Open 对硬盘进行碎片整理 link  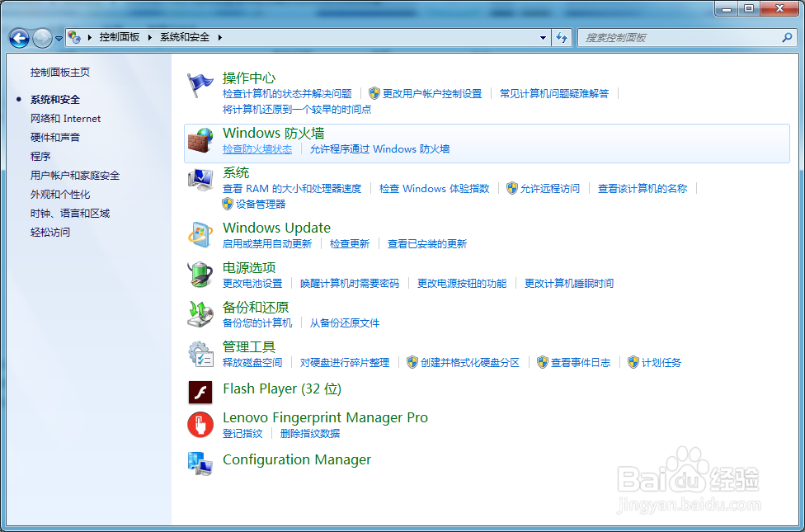tap(345, 363)
